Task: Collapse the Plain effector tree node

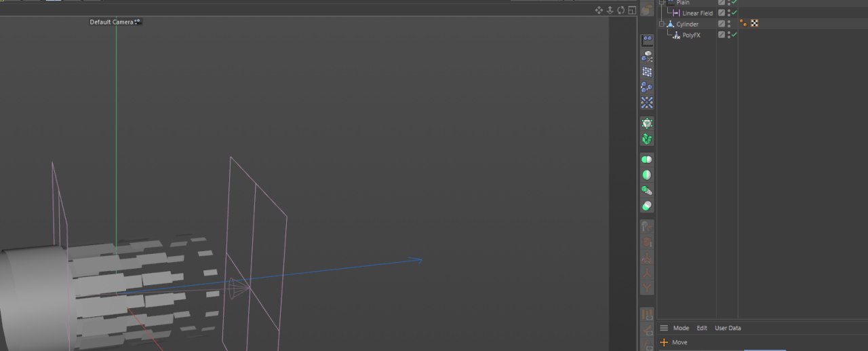Action: point(661,2)
